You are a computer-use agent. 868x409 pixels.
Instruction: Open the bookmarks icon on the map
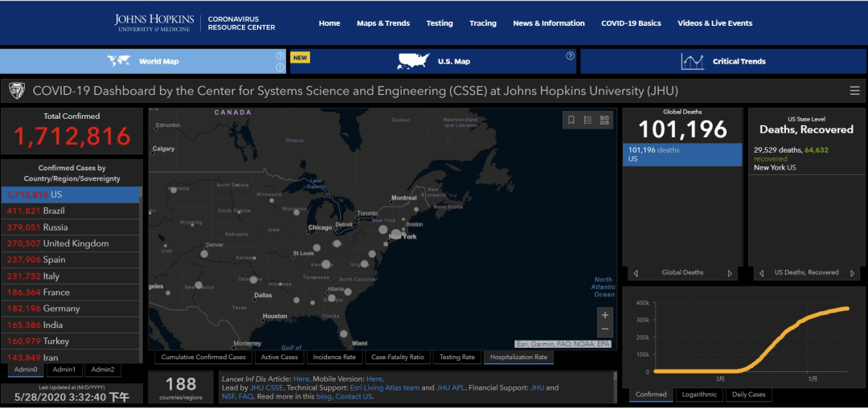pyautogui.click(x=571, y=120)
